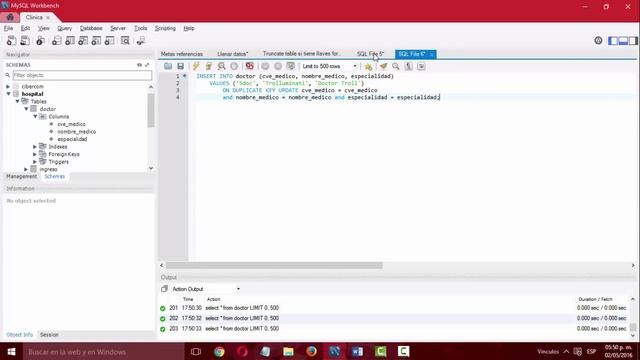
Task: Toggle invisible characters display
Action: click(409, 66)
